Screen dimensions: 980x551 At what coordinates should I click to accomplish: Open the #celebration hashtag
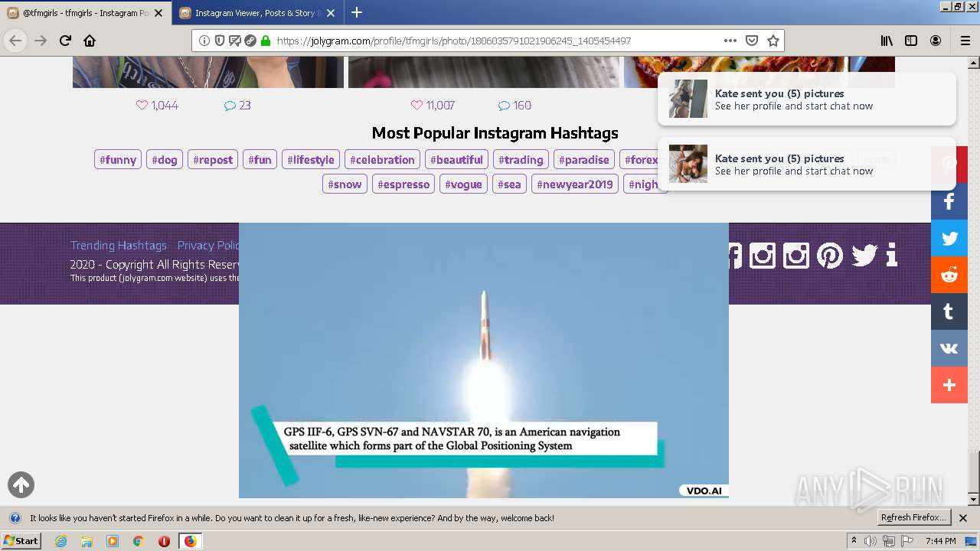tap(382, 160)
